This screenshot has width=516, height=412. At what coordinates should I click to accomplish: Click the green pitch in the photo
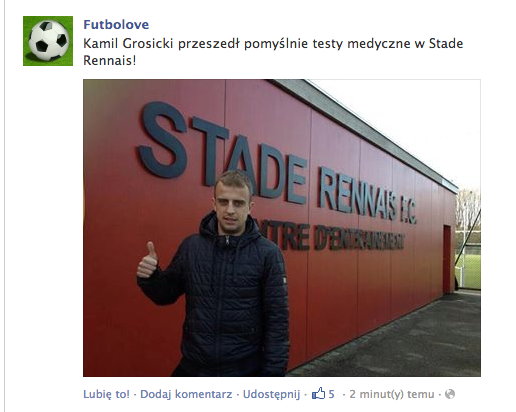coord(471,271)
